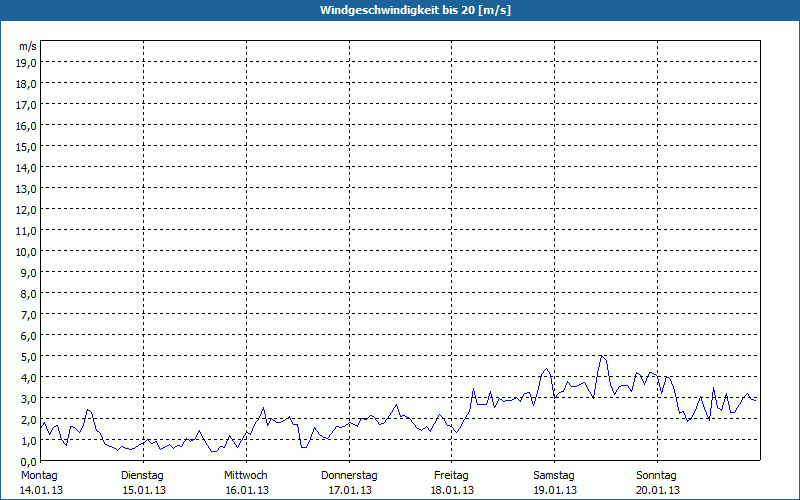Click the 'Samstag' day label
This screenshot has height=500, width=800.
click(554, 476)
